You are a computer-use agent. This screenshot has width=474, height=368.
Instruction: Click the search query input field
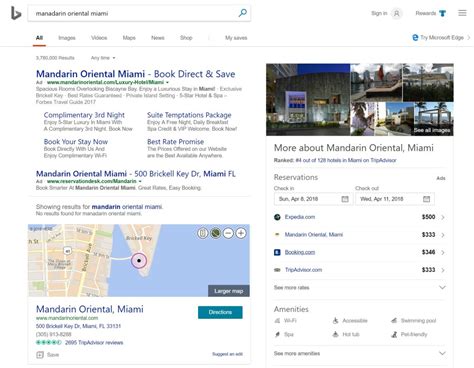[133, 13]
